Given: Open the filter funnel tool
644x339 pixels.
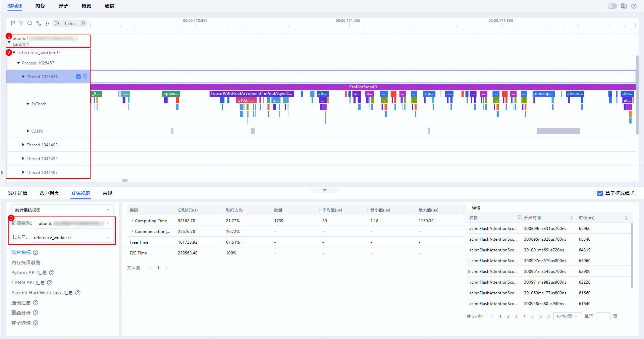Looking at the screenshot, I should click(x=21, y=23).
